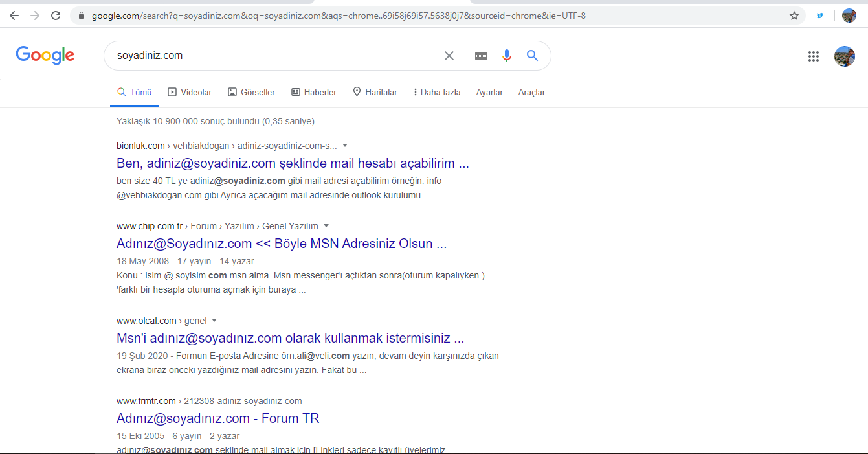Expand the olcal.com result dropdown arrow
The width and height of the screenshot is (868, 454).
(214, 321)
